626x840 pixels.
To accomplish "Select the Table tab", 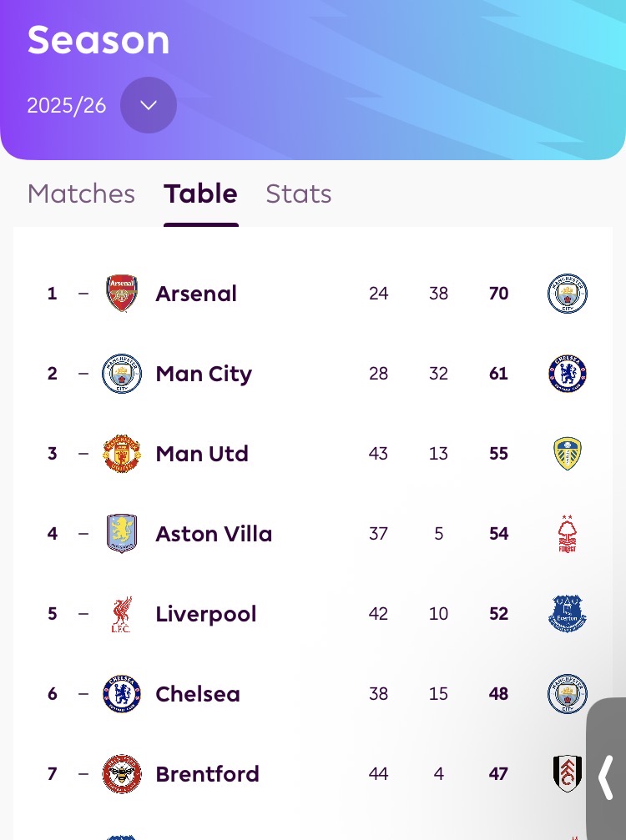I will (x=200, y=194).
